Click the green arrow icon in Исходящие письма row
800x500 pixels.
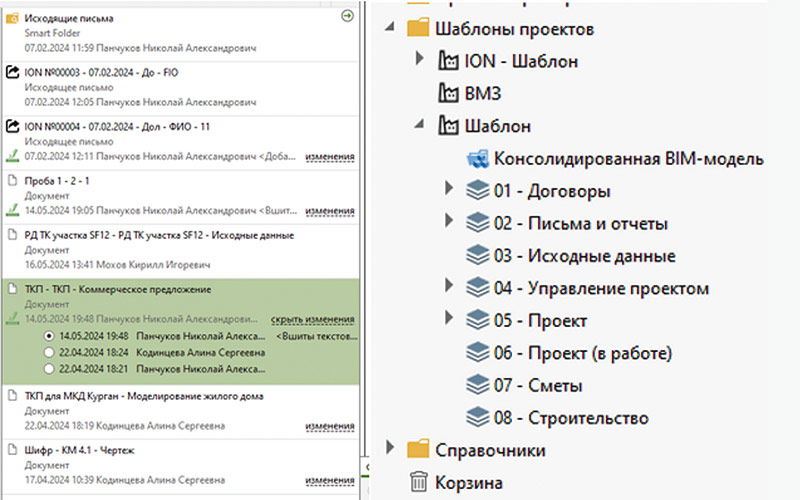(347, 16)
